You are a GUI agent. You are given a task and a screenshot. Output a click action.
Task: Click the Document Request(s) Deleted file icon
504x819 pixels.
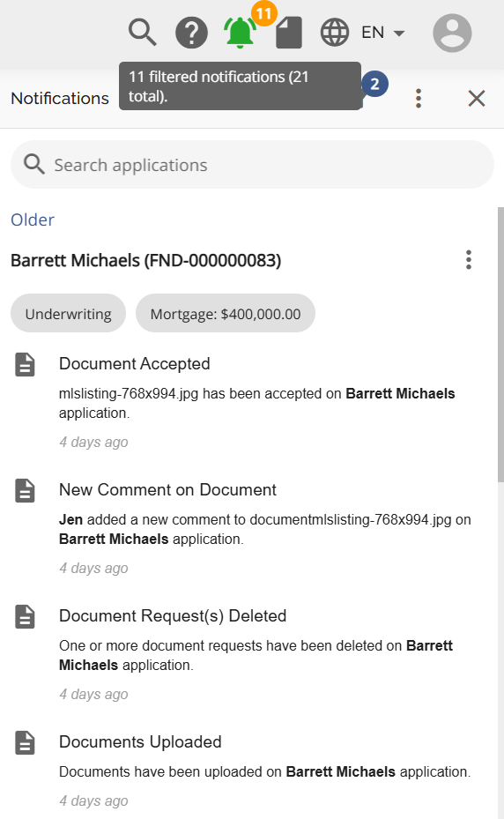pos(25,616)
